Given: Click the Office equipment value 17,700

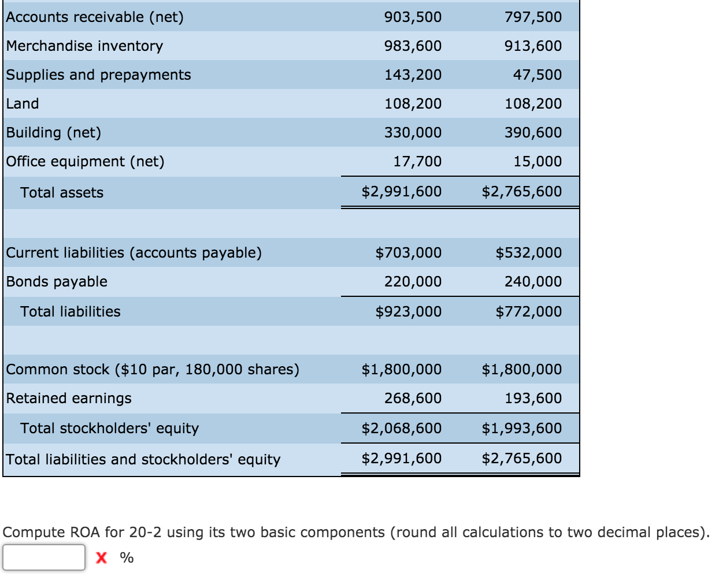Looking at the screenshot, I should click(417, 161).
